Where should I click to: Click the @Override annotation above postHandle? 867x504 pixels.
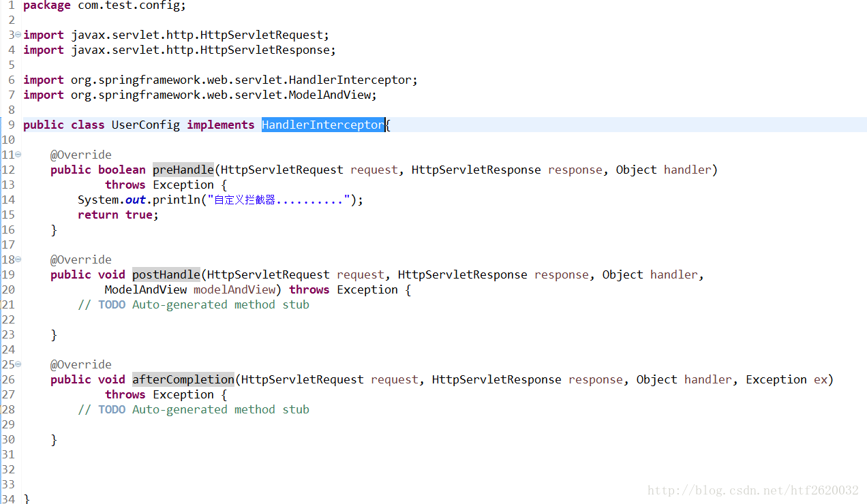tap(80, 259)
